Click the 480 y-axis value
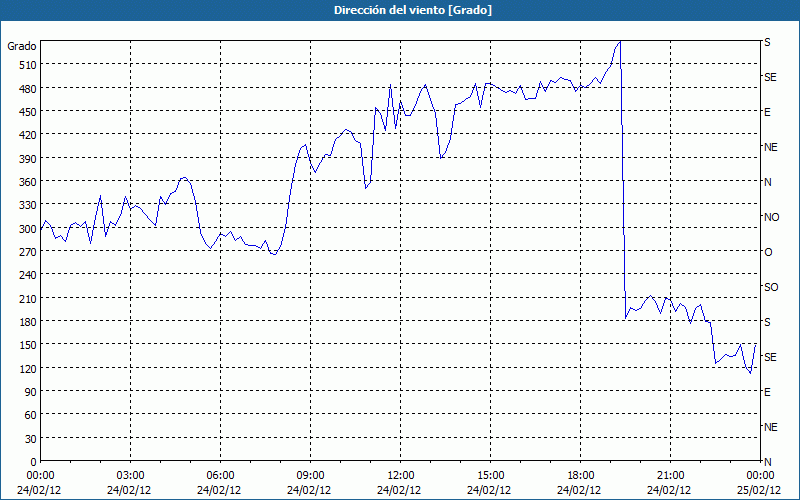Screen dimensions: 800x500 pyautogui.click(x=28, y=88)
